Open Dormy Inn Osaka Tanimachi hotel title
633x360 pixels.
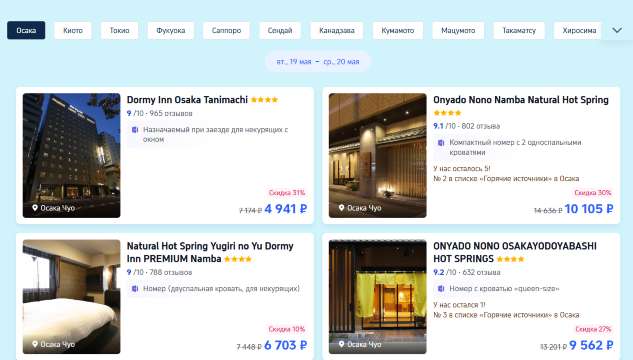[187, 100]
